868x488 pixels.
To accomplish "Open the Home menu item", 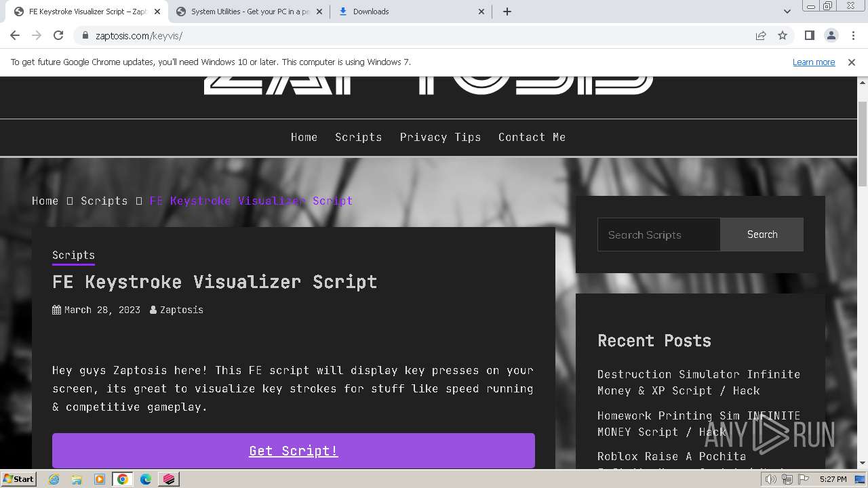I will 304,137.
